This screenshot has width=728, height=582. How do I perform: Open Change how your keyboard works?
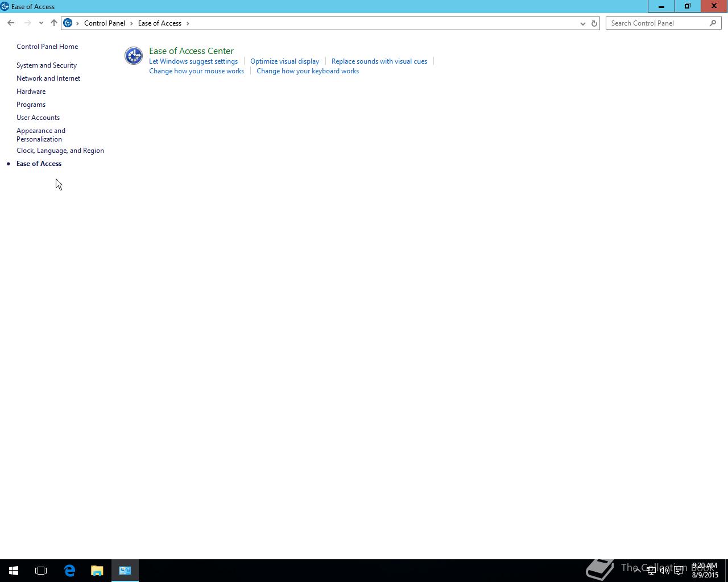(308, 71)
